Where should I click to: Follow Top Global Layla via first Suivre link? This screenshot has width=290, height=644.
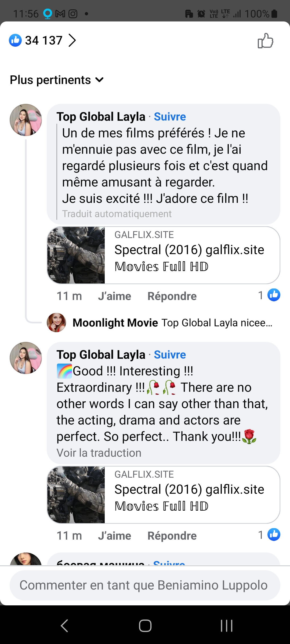click(170, 117)
